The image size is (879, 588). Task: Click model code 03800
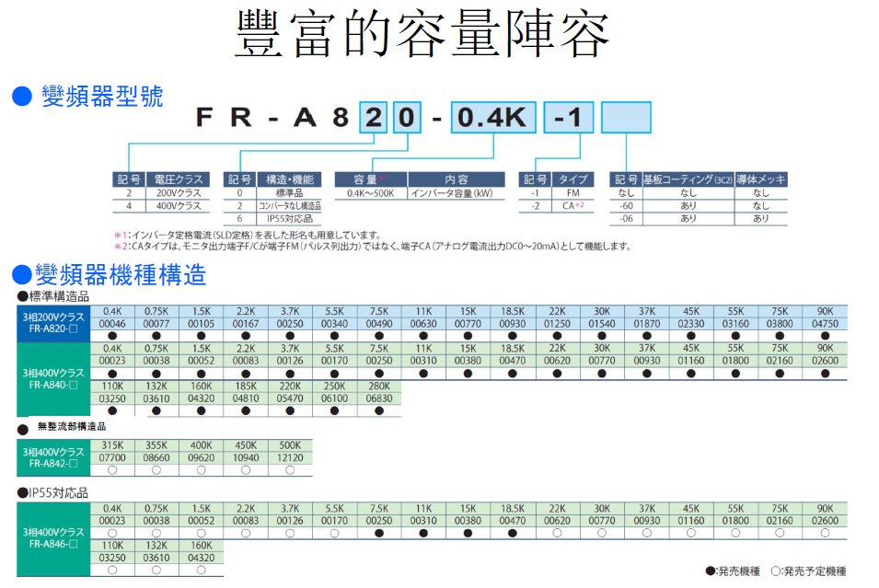pos(780,324)
